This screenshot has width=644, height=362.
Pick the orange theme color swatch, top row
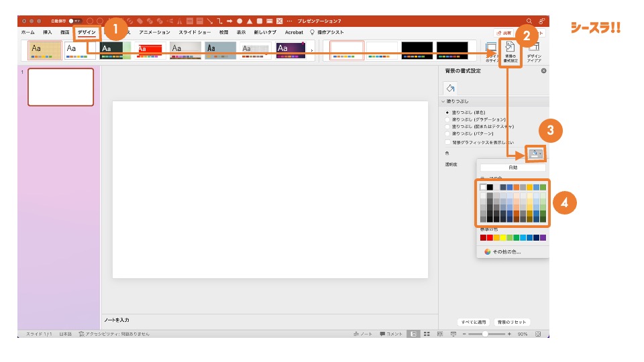517,188
